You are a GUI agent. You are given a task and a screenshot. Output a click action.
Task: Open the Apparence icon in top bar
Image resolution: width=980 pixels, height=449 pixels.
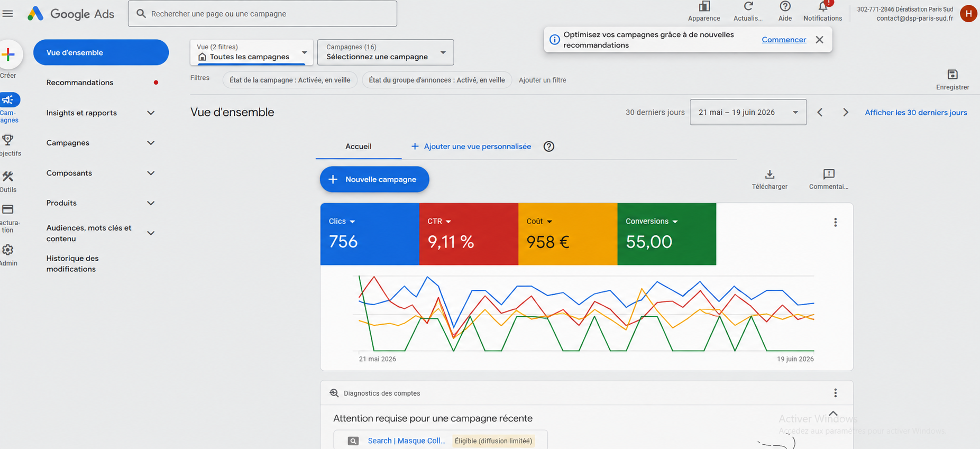point(704,7)
